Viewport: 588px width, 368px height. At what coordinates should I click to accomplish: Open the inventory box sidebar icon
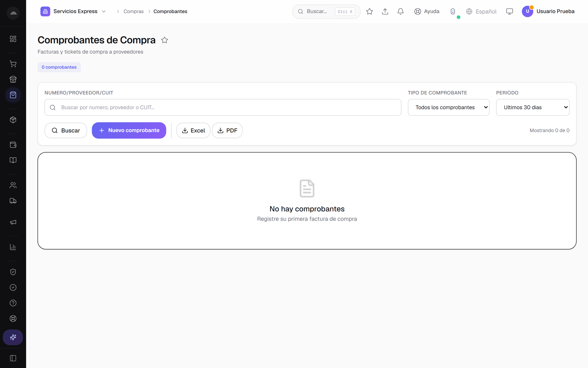[13, 120]
